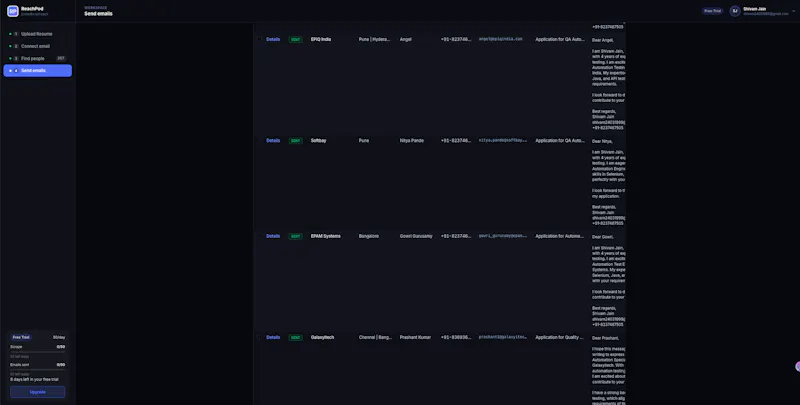800x405 pixels.
Task: Click contact name Prashant Kumar
Action: (415, 337)
